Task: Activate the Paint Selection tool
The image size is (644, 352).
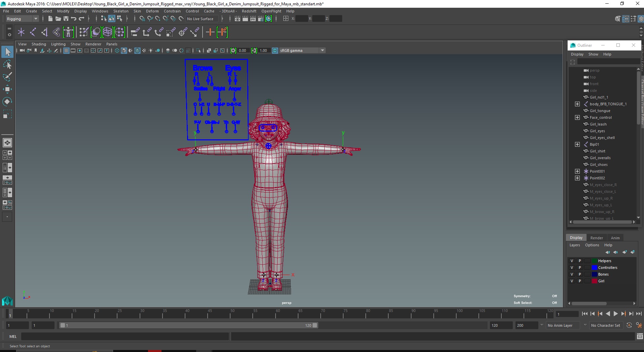Action: (x=7, y=77)
